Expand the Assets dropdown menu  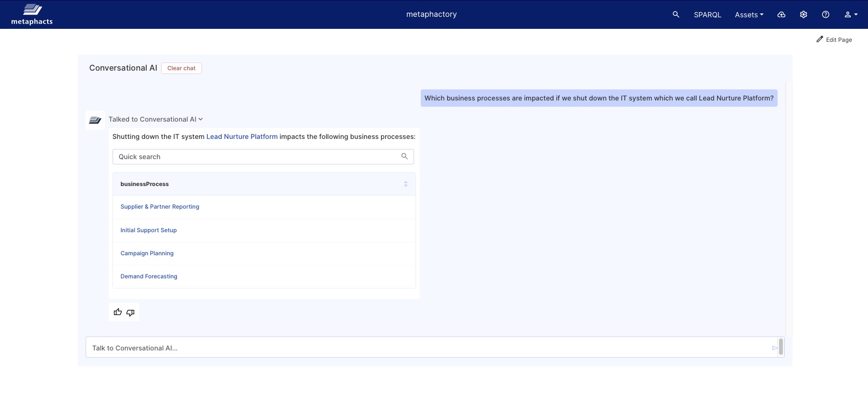(749, 15)
